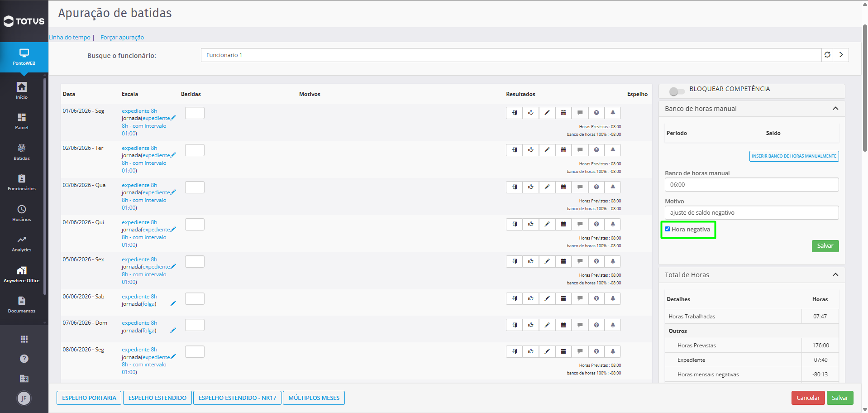Toggle the Bloquear Competência switch
The image size is (868, 413).
point(677,91)
